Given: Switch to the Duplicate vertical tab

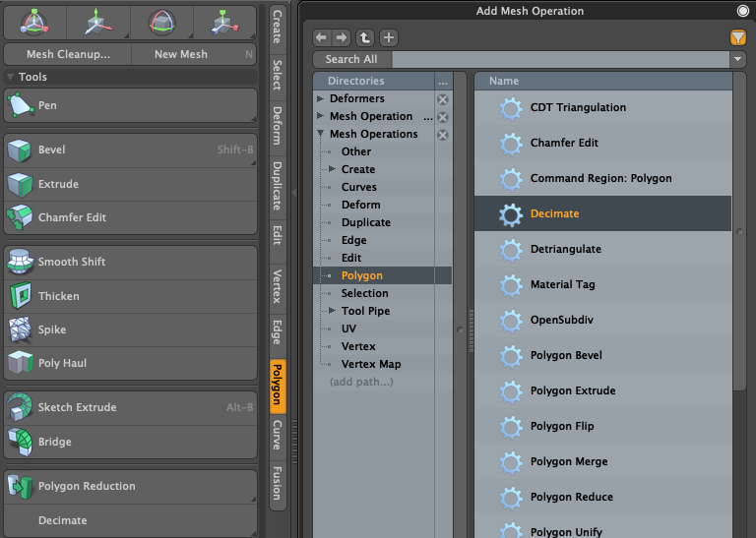Looking at the screenshot, I should coord(278,186).
